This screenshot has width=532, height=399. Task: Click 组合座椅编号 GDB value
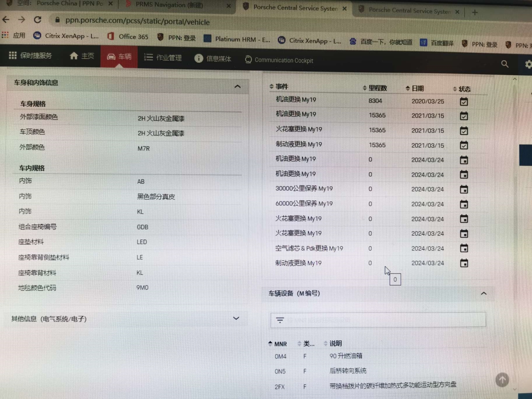pyautogui.click(x=143, y=227)
